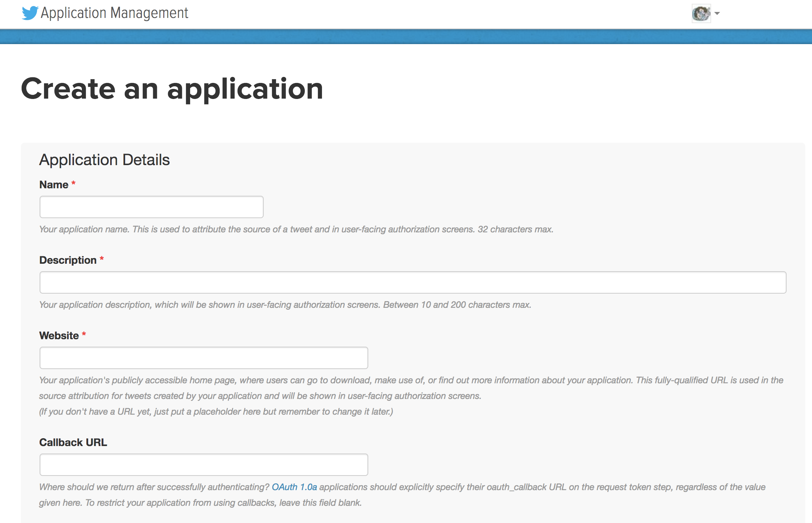812x523 pixels.
Task: Click the 'leave this field blank' help text
Action: tap(320, 503)
